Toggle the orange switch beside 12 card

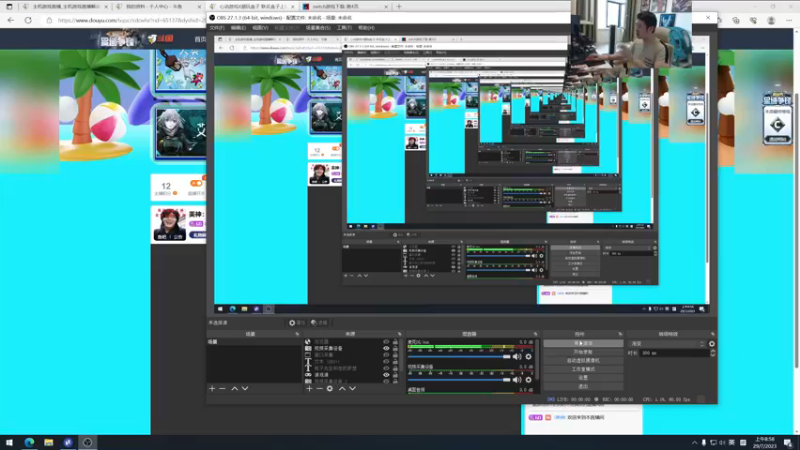click(x=196, y=183)
